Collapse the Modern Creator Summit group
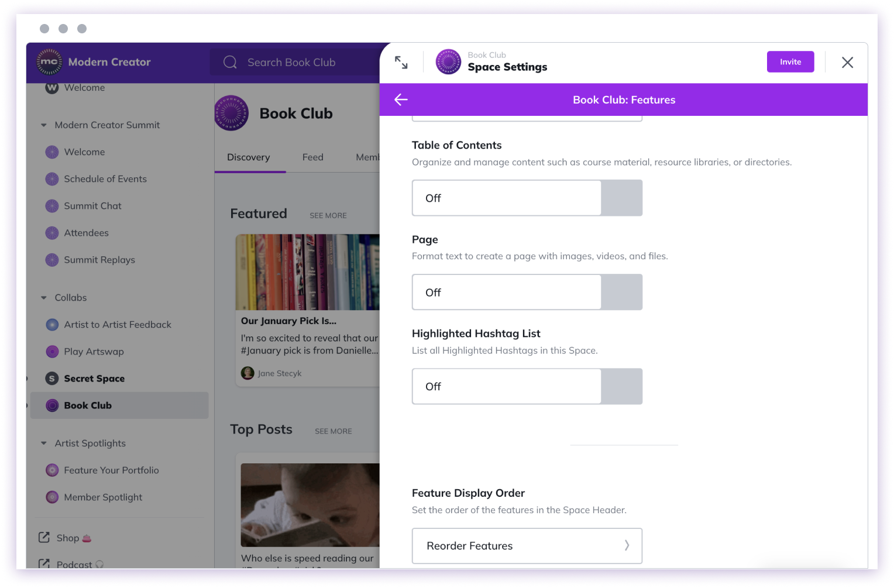The image size is (894, 588). [44, 125]
